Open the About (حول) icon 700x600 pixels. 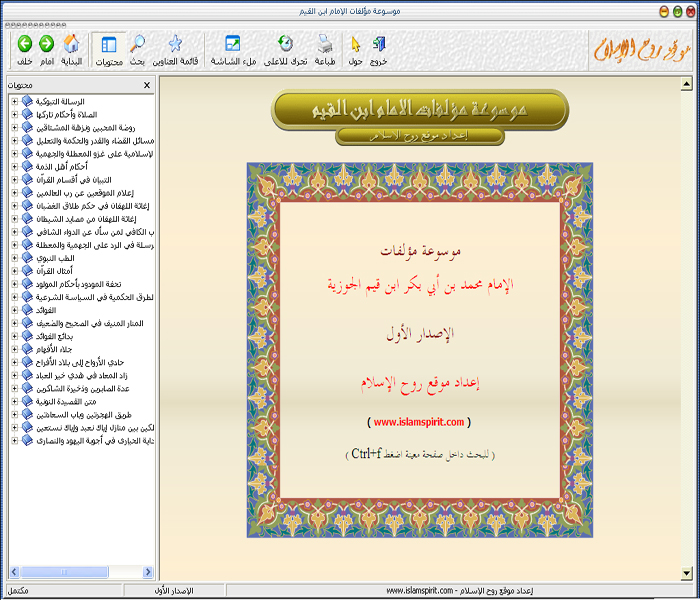coord(354,44)
